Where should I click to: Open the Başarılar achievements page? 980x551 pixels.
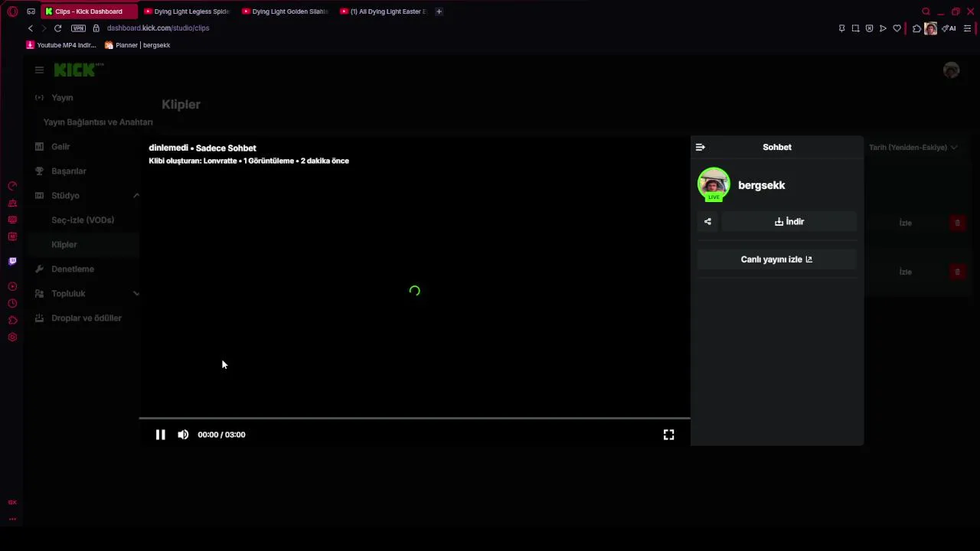click(69, 171)
